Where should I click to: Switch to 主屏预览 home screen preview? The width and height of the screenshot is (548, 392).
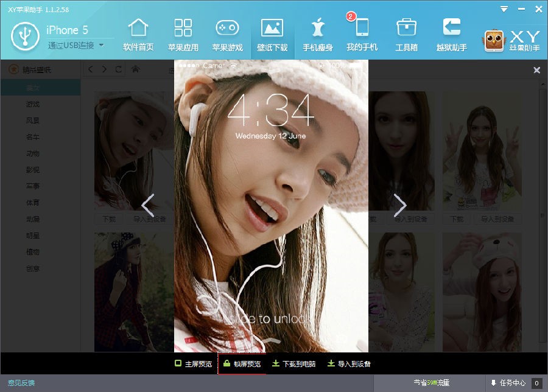(193, 364)
